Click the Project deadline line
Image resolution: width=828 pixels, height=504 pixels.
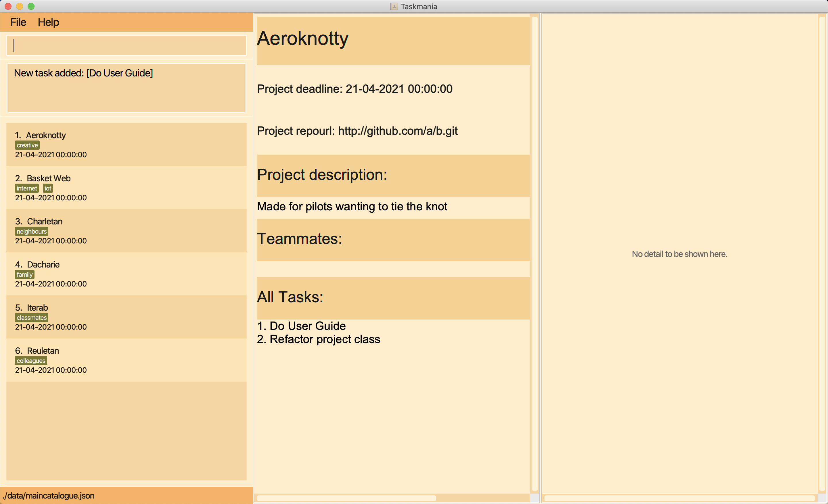click(x=354, y=89)
